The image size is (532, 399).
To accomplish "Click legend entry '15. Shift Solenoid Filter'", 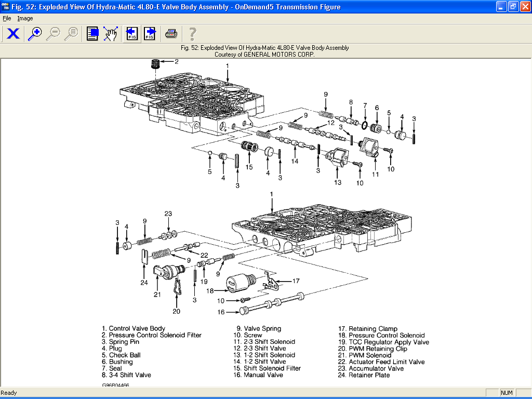I will click(267, 368).
